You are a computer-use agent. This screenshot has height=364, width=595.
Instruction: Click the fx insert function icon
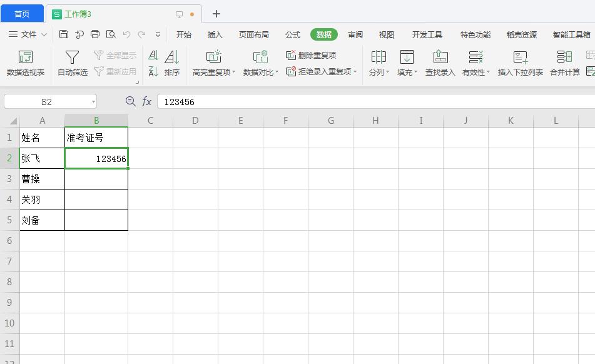[146, 101]
